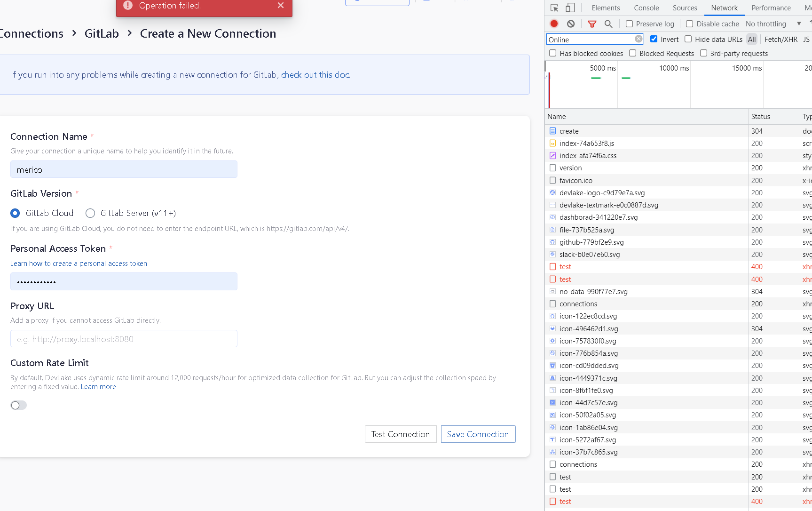
Task: Open the No throttling dropdown
Action: click(773, 24)
